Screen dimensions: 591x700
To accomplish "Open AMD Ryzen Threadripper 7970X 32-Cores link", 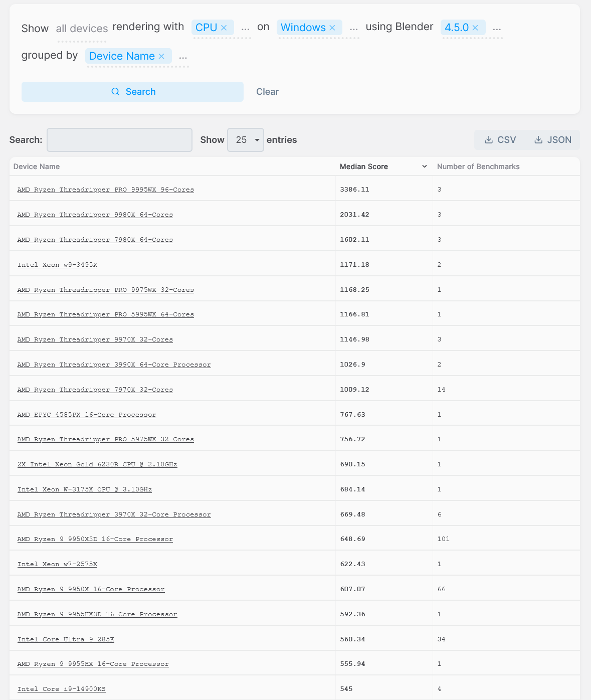I will pos(95,390).
